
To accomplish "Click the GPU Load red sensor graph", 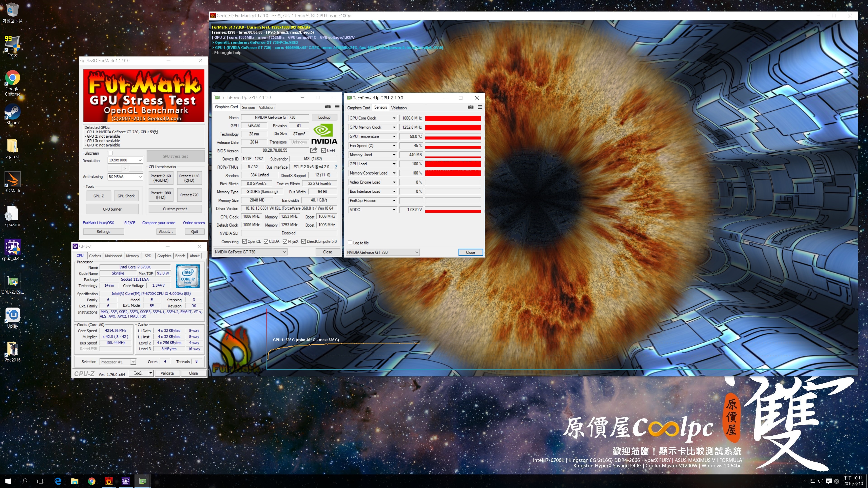I will coord(453,164).
